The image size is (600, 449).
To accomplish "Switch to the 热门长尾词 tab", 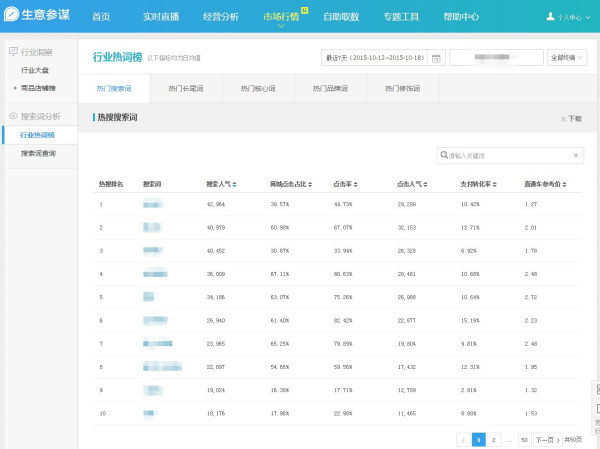I will pos(186,88).
